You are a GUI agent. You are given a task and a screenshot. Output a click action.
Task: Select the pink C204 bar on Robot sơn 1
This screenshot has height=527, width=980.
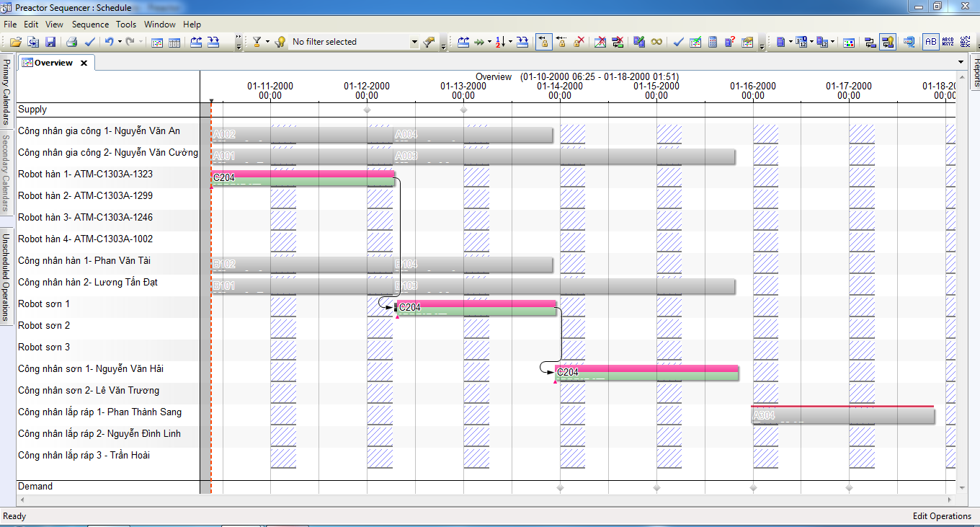(x=476, y=304)
